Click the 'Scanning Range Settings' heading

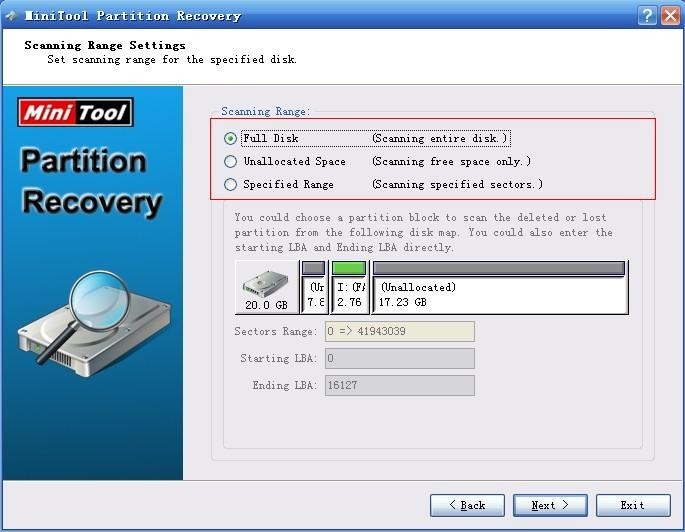click(105, 45)
